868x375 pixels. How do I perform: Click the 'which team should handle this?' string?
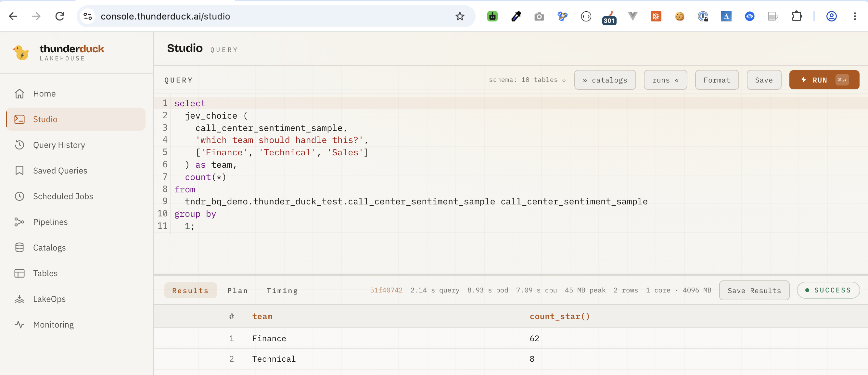279,140
